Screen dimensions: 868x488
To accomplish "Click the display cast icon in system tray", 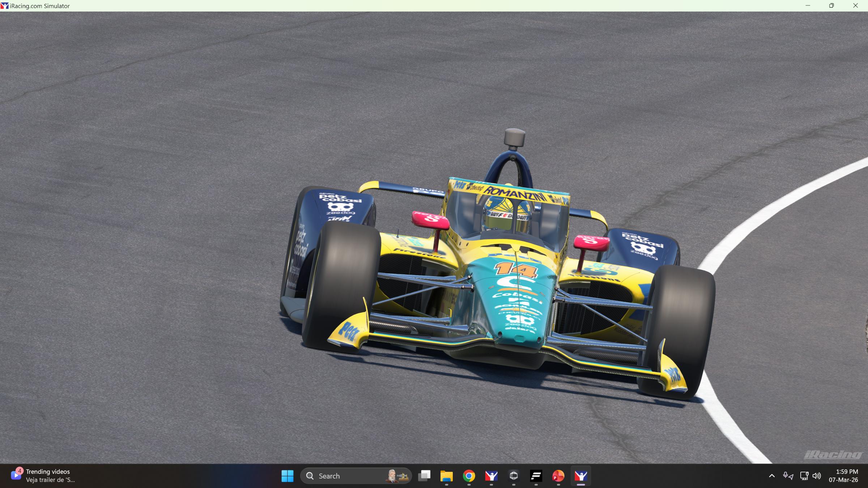I will [804, 476].
